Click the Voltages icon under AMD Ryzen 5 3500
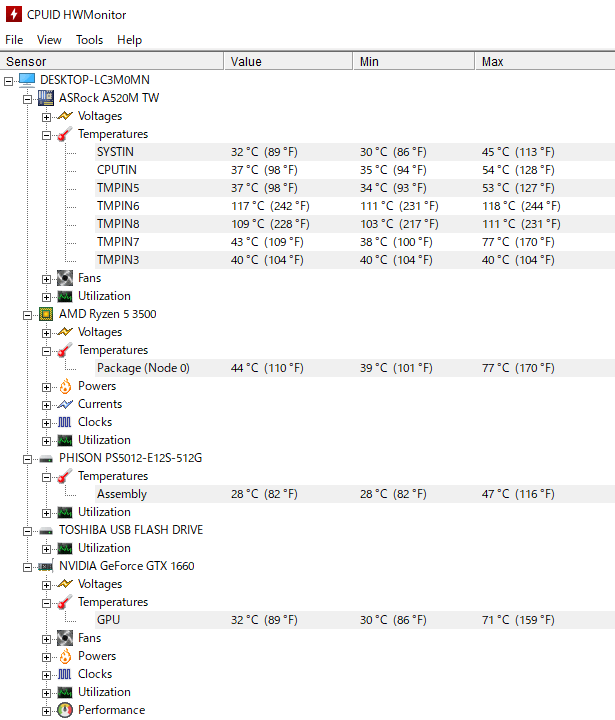This screenshot has width=615, height=720. [x=65, y=332]
